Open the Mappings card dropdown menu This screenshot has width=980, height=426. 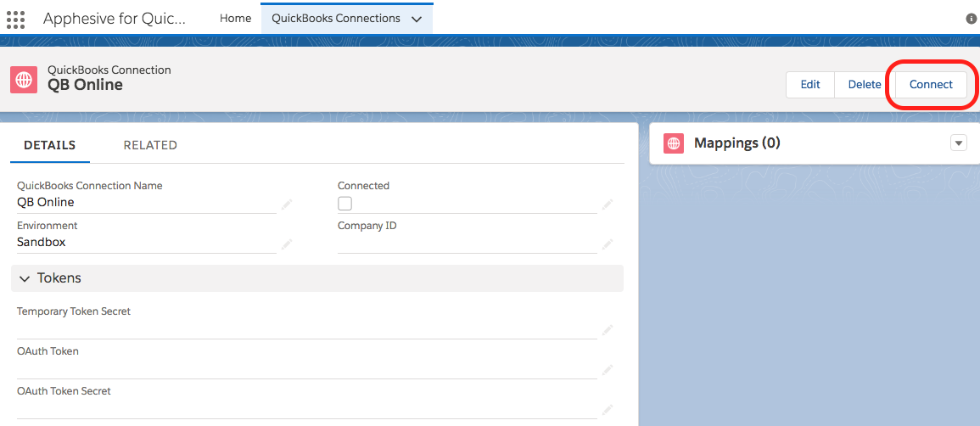958,143
